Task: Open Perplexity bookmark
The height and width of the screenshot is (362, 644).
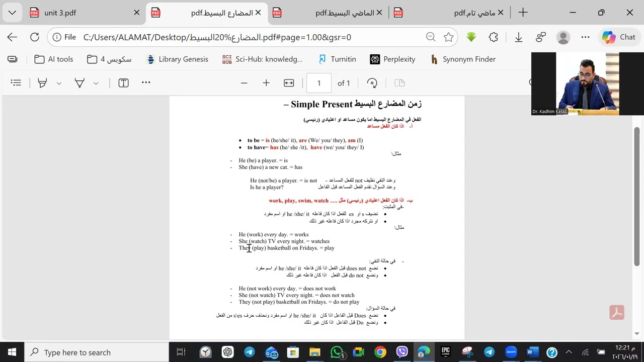Action: 393,59
